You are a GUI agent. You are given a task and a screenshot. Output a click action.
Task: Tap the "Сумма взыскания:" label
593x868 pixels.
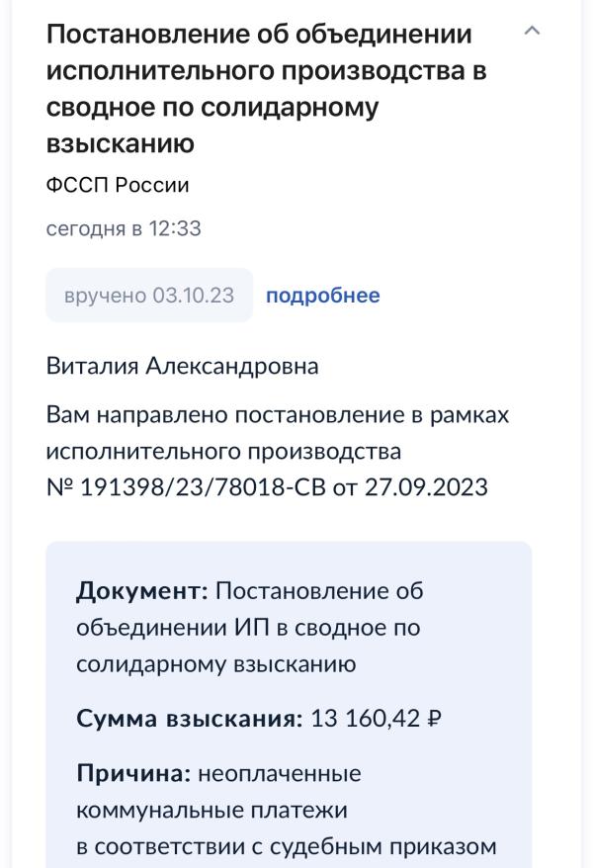(190, 718)
